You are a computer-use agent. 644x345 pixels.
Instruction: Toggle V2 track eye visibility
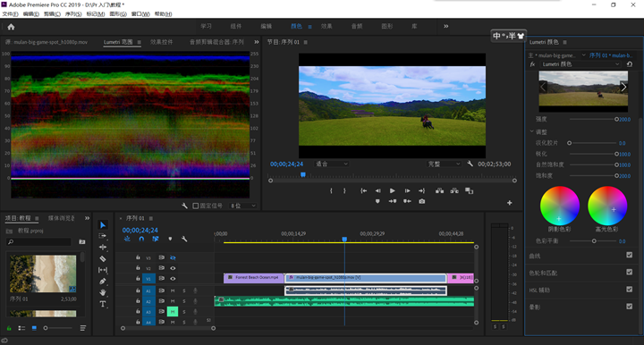click(x=173, y=268)
